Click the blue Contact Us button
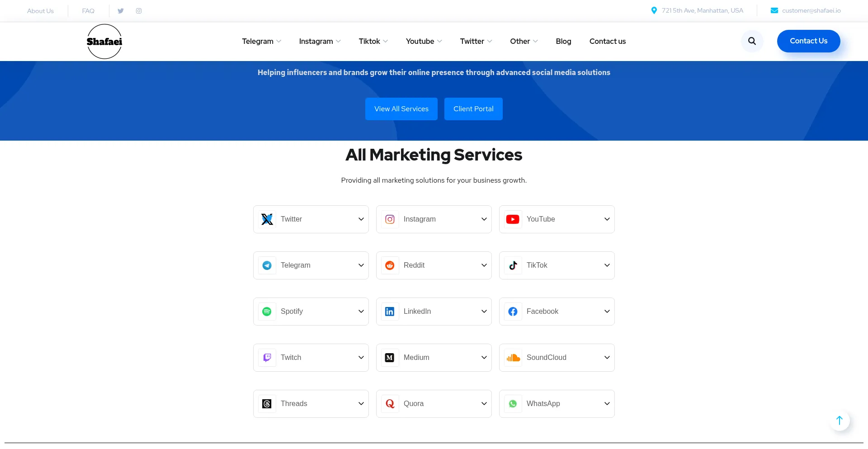This screenshot has height=449, width=868. point(808,41)
